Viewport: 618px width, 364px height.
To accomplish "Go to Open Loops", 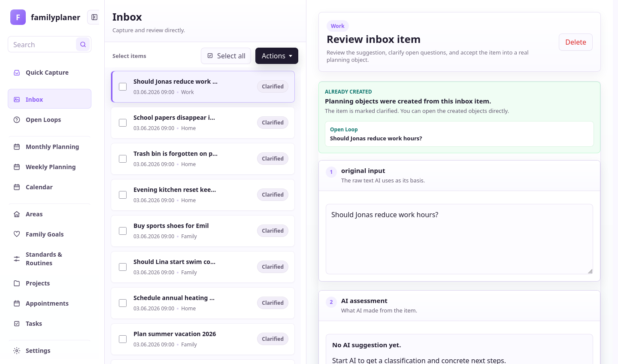I will coord(49,120).
